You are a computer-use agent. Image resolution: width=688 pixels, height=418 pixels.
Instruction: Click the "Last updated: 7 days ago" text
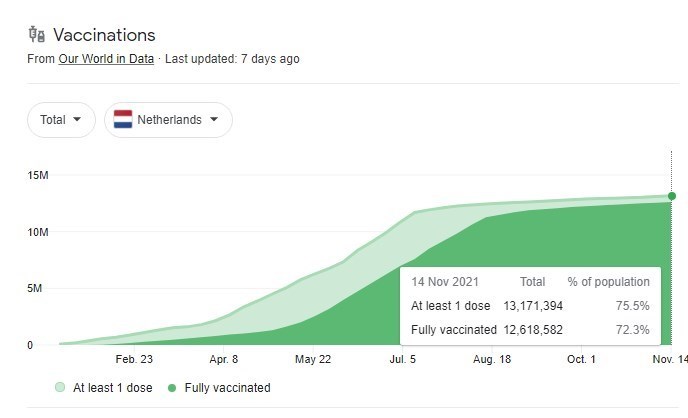pyautogui.click(x=232, y=59)
